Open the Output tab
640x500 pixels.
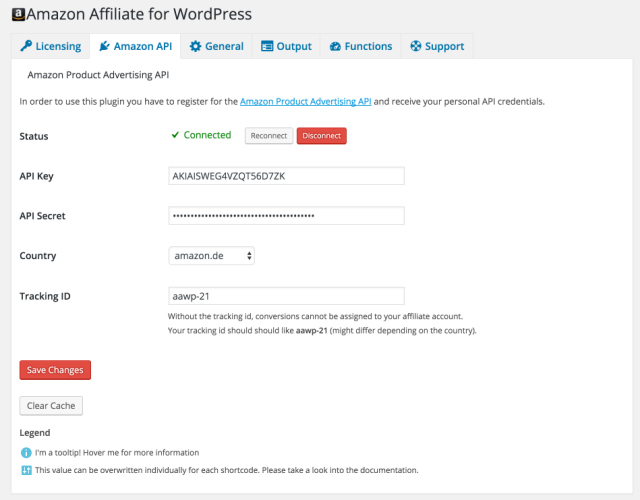pos(286,46)
